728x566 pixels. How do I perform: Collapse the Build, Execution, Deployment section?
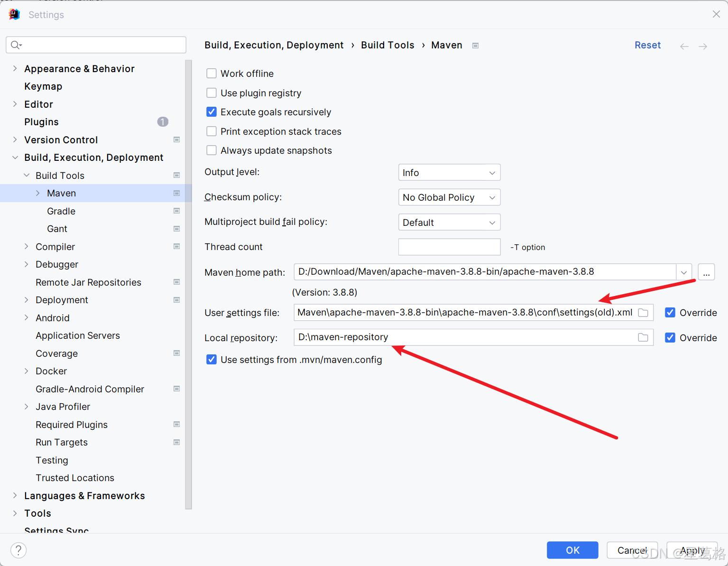15,158
